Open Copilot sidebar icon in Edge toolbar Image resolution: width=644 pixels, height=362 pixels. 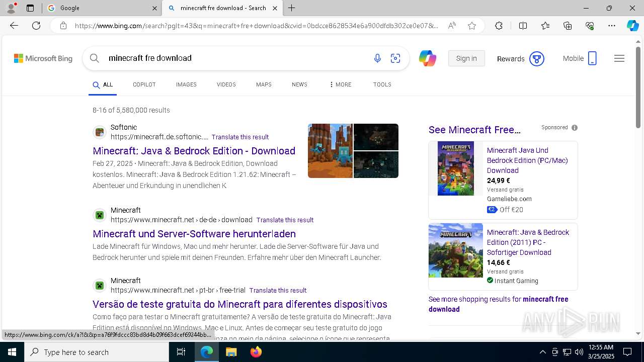[632, 26]
